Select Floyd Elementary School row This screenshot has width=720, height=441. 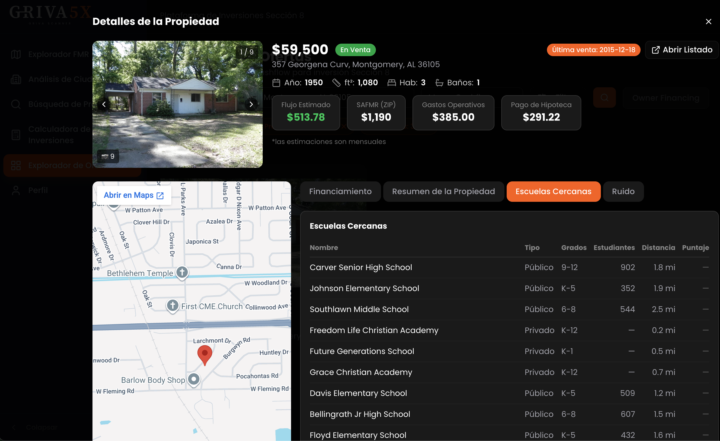tap(509, 435)
